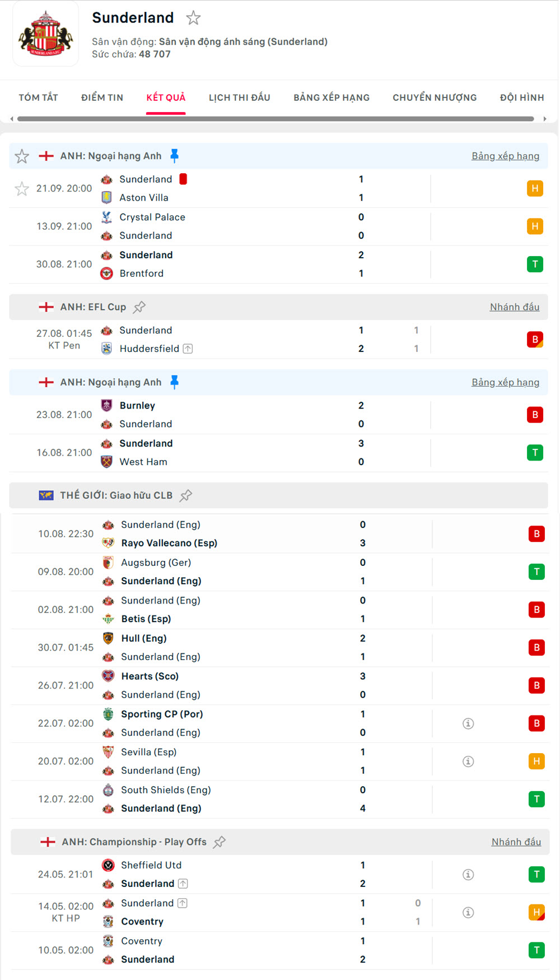The image size is (560, 980).
Task: Pin the Championship Play Offs section
Action: [x=220, y=842]
